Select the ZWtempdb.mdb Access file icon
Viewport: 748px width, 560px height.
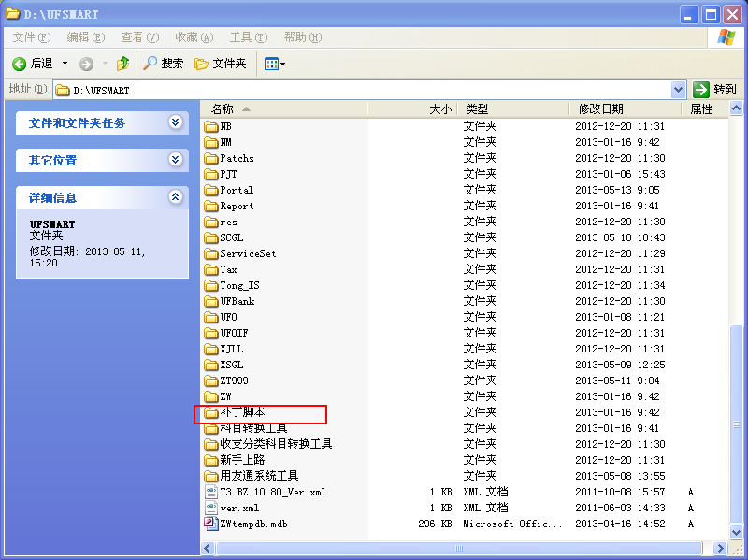click(211, 524)
